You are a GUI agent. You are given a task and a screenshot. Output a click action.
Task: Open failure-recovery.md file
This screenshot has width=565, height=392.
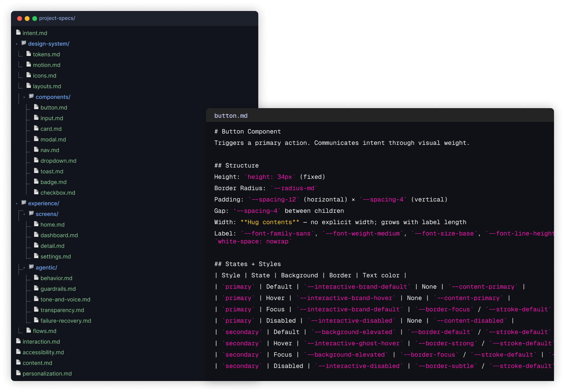point(66,321)
